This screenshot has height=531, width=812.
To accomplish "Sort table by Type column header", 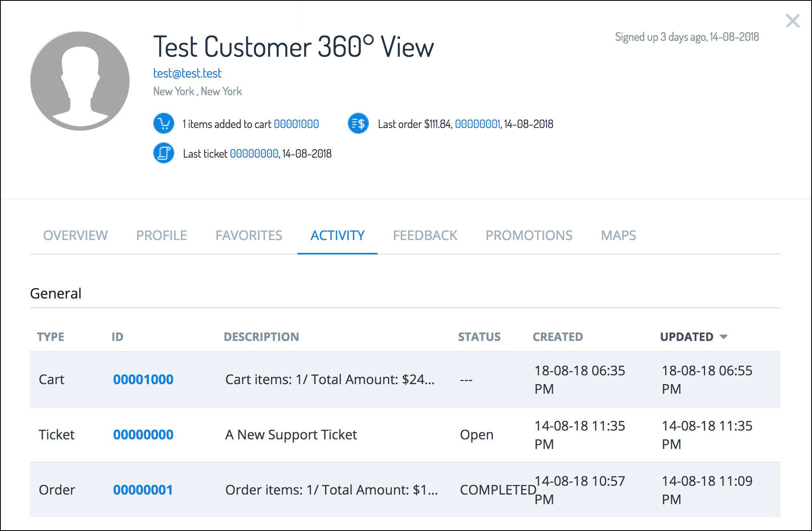I will (50, 337).
